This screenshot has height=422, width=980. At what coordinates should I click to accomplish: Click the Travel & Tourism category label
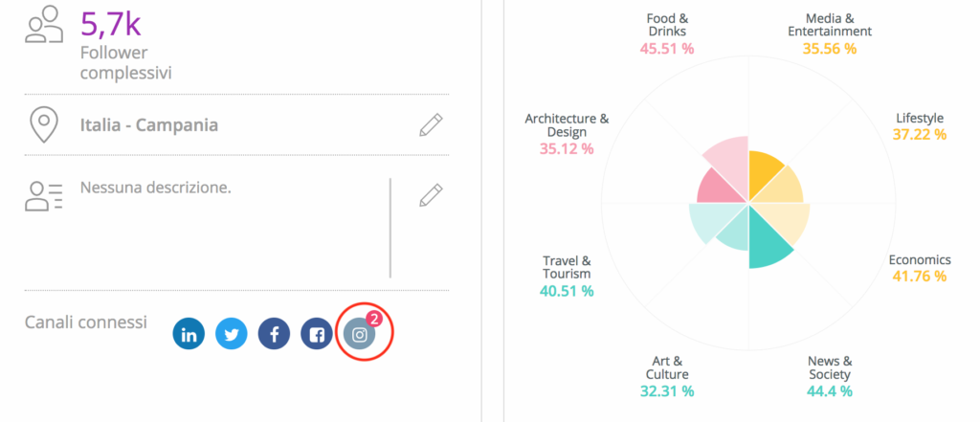tap(567, 267)
